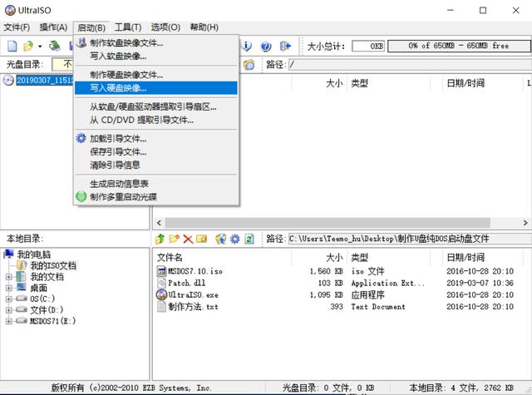The width and height of the screenshot is (532, 395).
Task: Choose 加载引导文件... menu entry
Action: click(156, 138)
